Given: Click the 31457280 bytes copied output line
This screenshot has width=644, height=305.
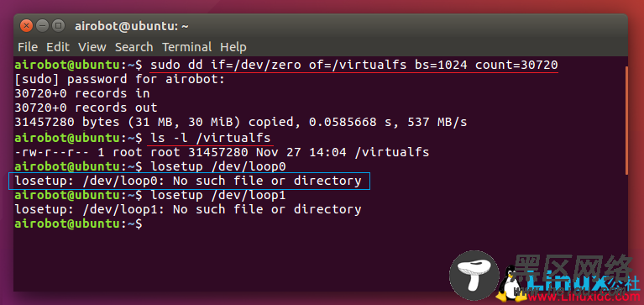Looking at the screenshot, I should click(x=241, y=123).
